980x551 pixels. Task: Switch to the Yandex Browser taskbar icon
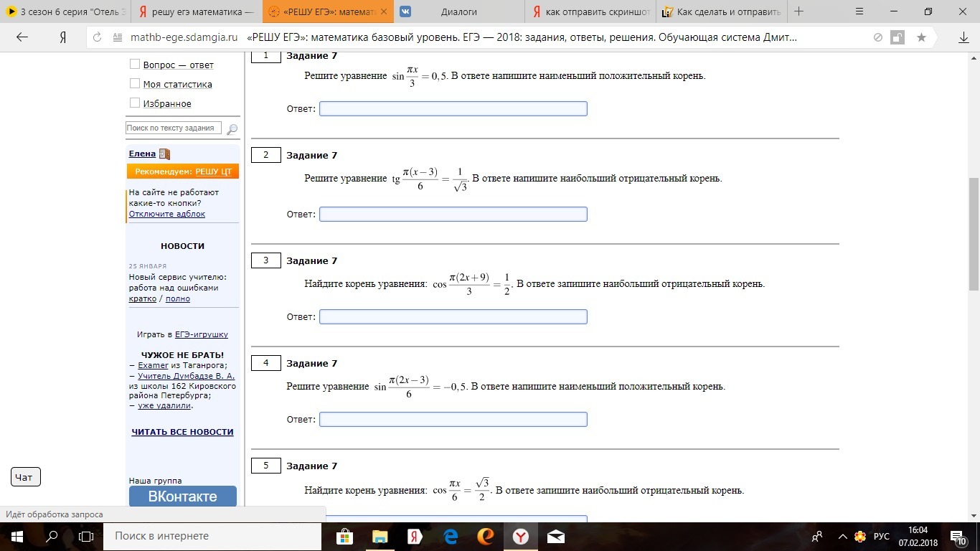coord(521,536)
